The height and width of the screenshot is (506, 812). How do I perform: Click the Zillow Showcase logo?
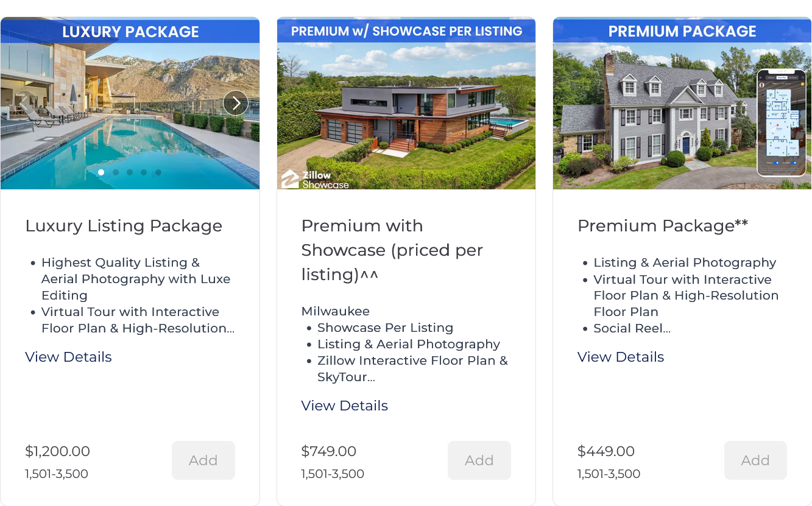[315, 180]
